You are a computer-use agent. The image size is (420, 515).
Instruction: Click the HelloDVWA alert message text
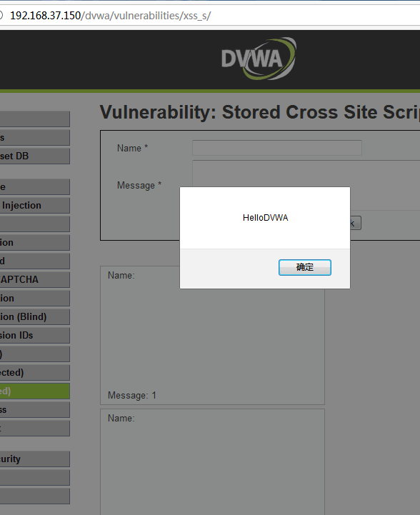pos(265,218)
